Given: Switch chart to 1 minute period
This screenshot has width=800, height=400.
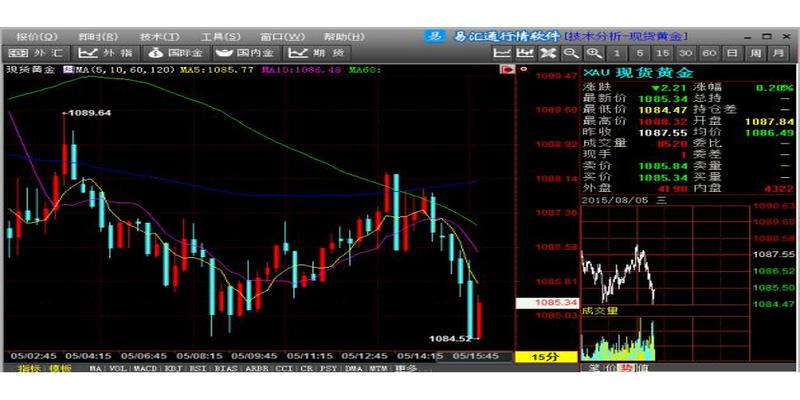Looking at the screenshot, I should pyautogui.click(x=617, y=52).
